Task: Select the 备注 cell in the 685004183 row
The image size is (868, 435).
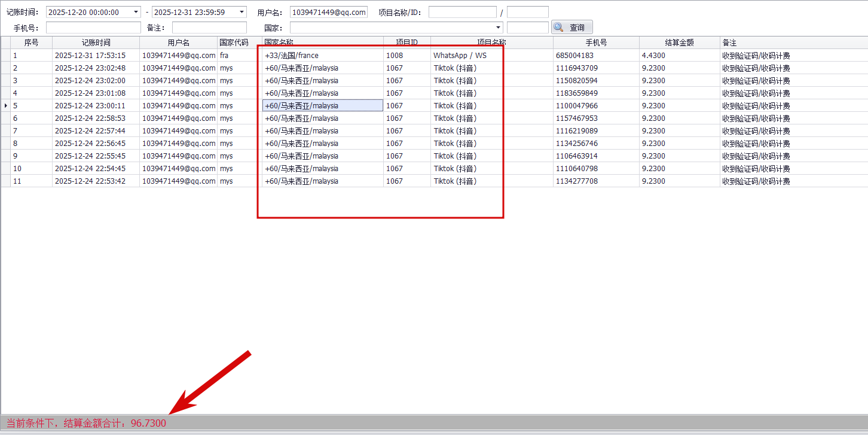Action: 794,55
